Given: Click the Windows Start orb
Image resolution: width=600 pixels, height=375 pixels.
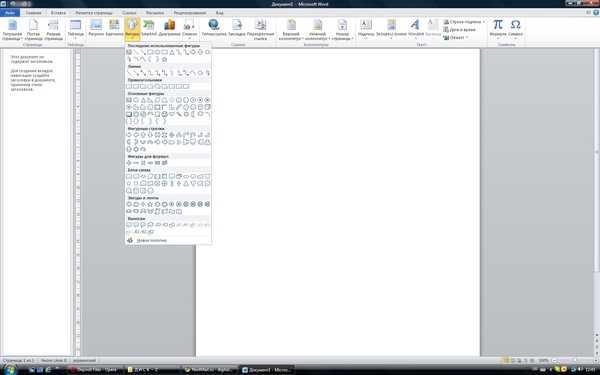Looking at the screenshot, I should tap(10, 369).
